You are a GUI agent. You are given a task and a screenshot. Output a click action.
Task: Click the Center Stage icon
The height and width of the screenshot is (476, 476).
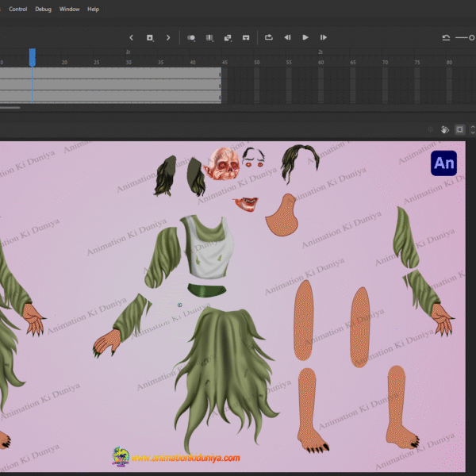430,129
